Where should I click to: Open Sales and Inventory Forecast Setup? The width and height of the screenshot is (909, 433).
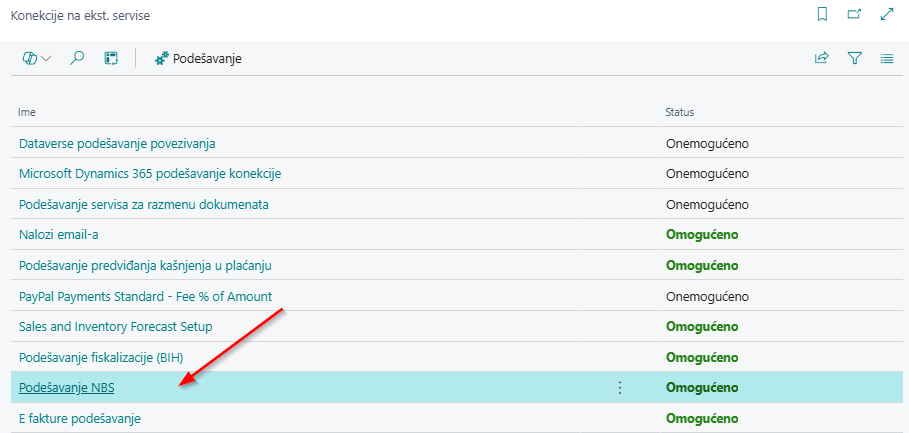tap(115, 327)
